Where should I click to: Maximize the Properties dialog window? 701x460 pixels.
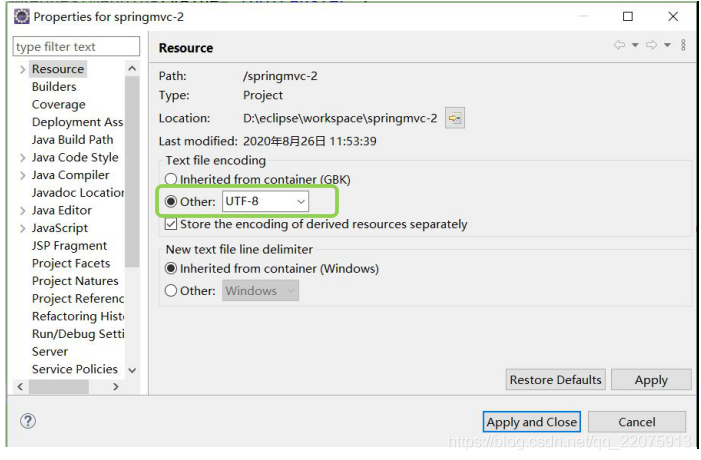coord(628,17)
